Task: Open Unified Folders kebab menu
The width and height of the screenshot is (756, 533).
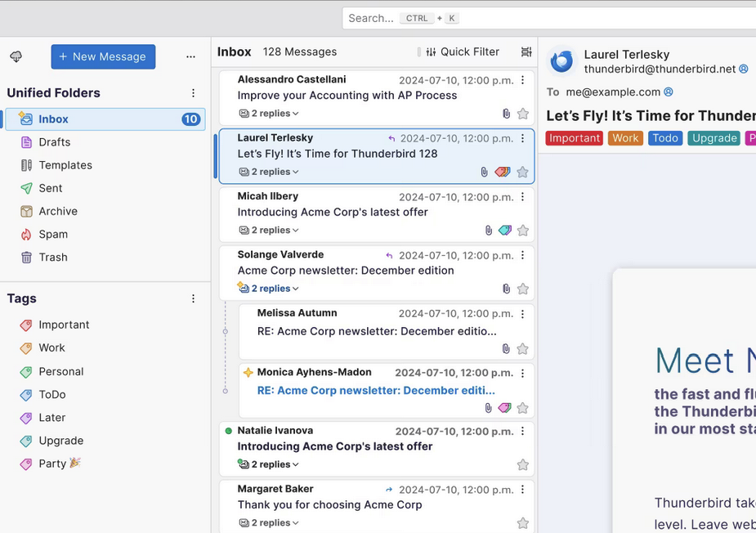Action: pyautogui.click(x=194, y=93)
